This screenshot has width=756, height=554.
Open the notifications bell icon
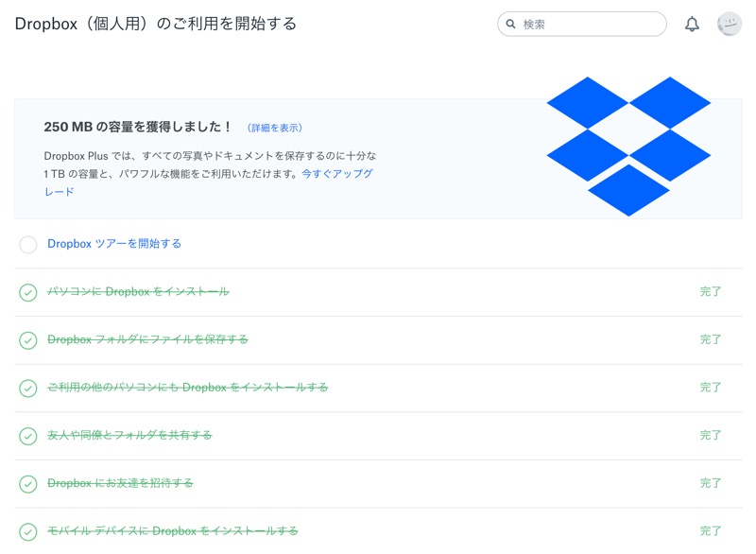(692, 25)
